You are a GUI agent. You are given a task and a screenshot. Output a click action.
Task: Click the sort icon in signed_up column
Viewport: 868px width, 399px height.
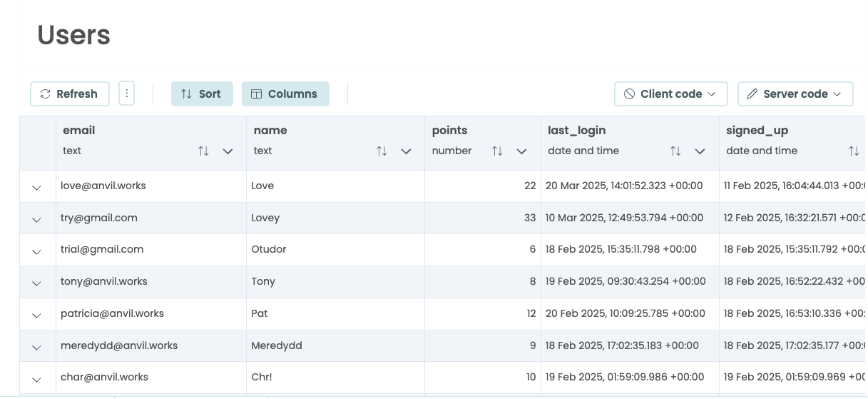[853, 151]
